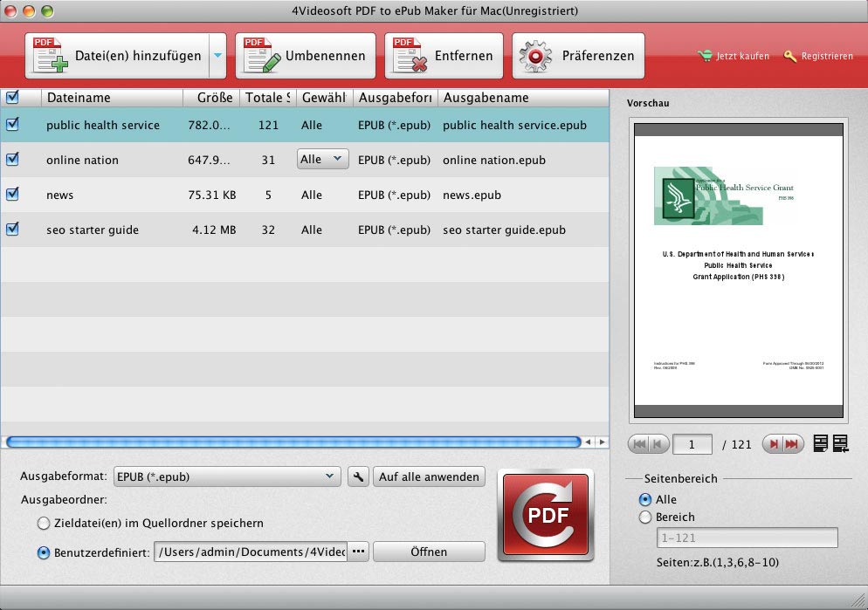Screen dimensions: 868x610
Task: Open the Ausgabeformat EPUB dropdown
Action: pyautogui.click(x=227, y=476)
